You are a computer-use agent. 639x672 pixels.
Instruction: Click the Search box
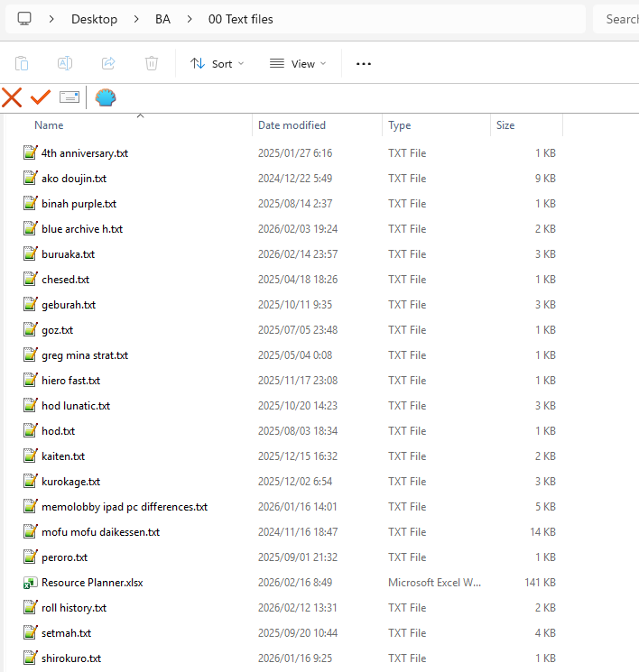click(617, 19)
